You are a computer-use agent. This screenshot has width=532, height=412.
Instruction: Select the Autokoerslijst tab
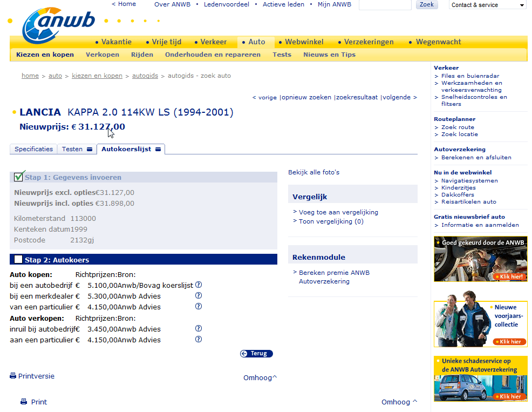point(131,149)
